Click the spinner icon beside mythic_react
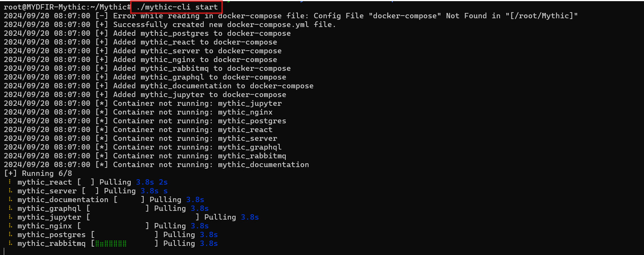The width and height of the screenshot is (644, 255). point(10,182)
